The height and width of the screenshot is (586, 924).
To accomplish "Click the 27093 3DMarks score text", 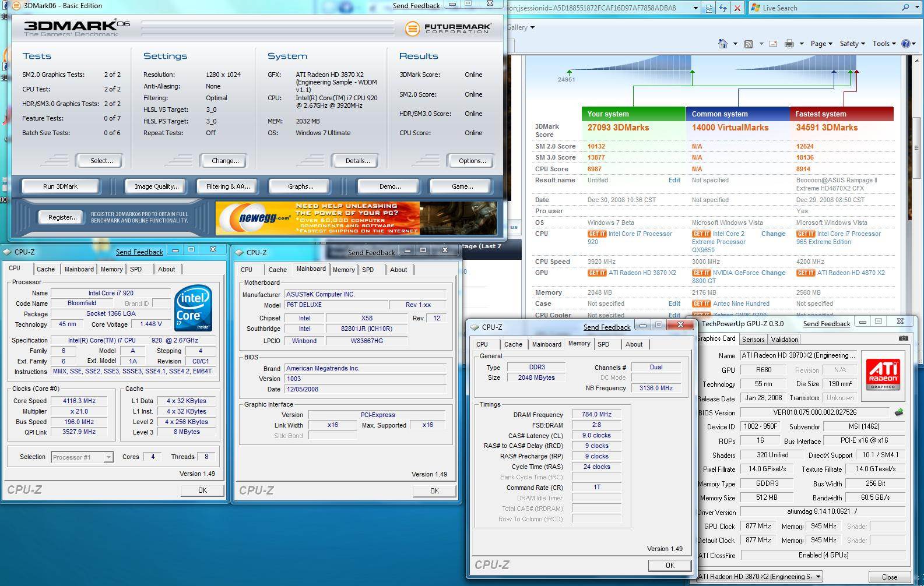I will pos(618,128).
